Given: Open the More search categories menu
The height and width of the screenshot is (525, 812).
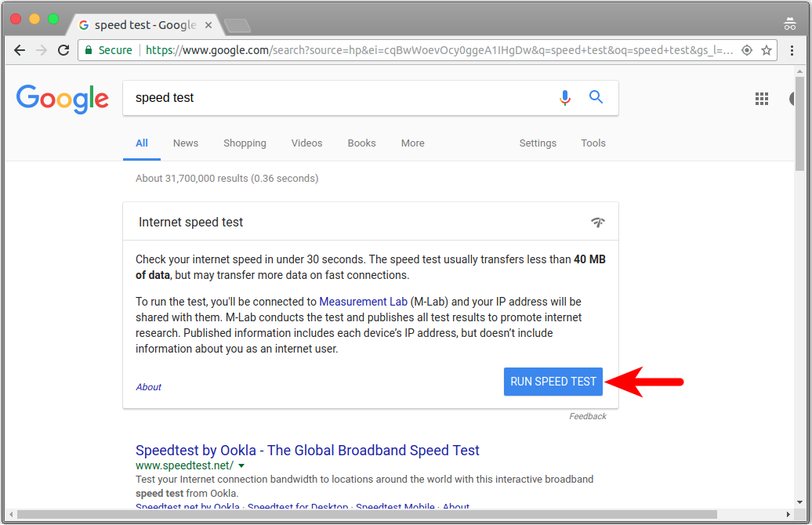Looking at the screenshot, I should [412, 143].
